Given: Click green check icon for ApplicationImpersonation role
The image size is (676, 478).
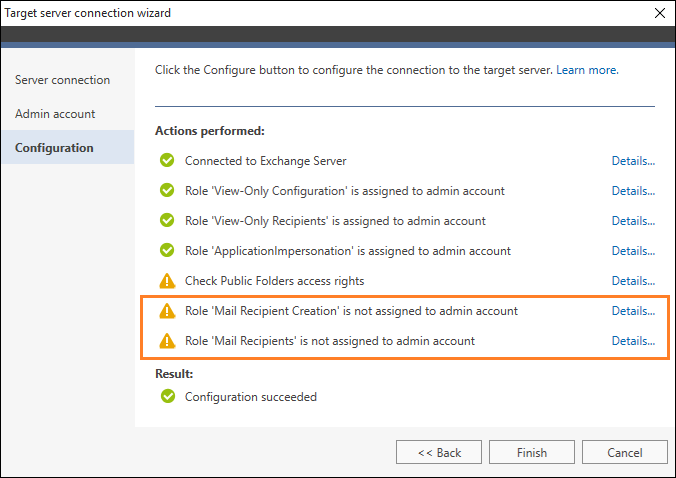Looking at the screenshot, I should (167, 250).
